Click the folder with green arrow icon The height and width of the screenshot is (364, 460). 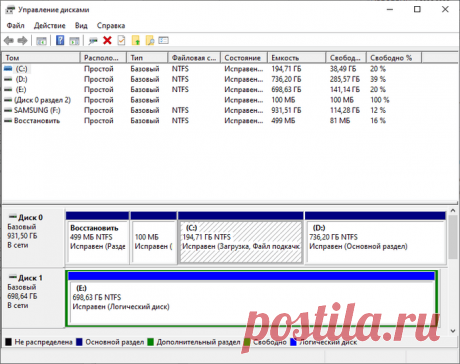[x=136, y=40]
